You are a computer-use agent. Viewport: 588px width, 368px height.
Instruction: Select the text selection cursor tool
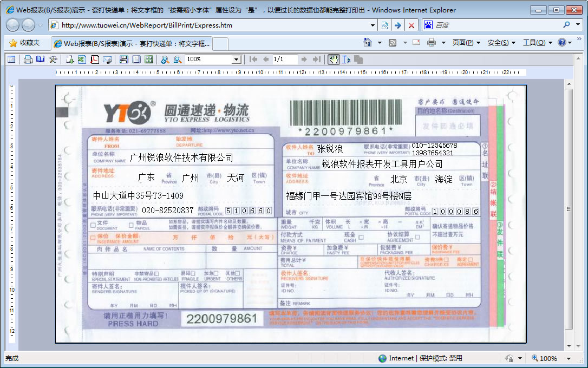pyautogui.click(x=346, y=60)
